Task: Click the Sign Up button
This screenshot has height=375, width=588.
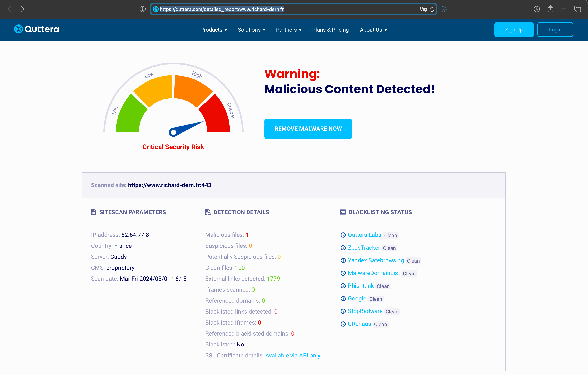Action: 514,30
